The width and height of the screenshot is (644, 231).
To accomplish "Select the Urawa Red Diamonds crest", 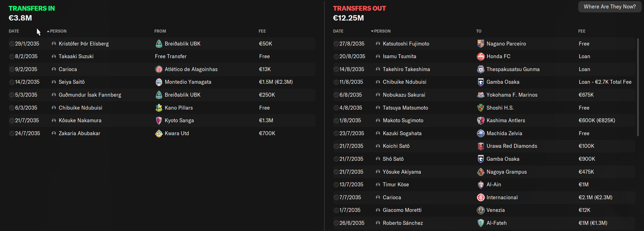I will pyautogui.click(x=481, y=146).
